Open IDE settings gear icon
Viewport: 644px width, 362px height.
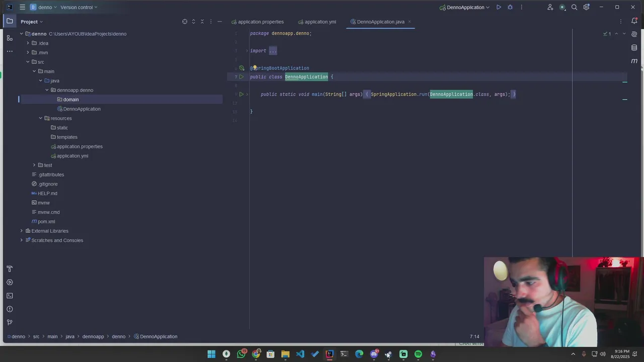click(586, 7)
